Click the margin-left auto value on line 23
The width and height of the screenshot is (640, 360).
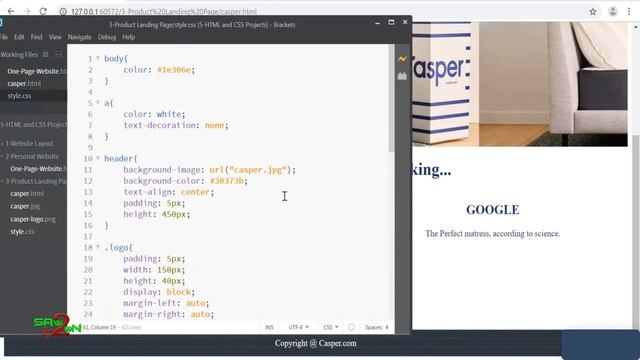tap(195, 303)
